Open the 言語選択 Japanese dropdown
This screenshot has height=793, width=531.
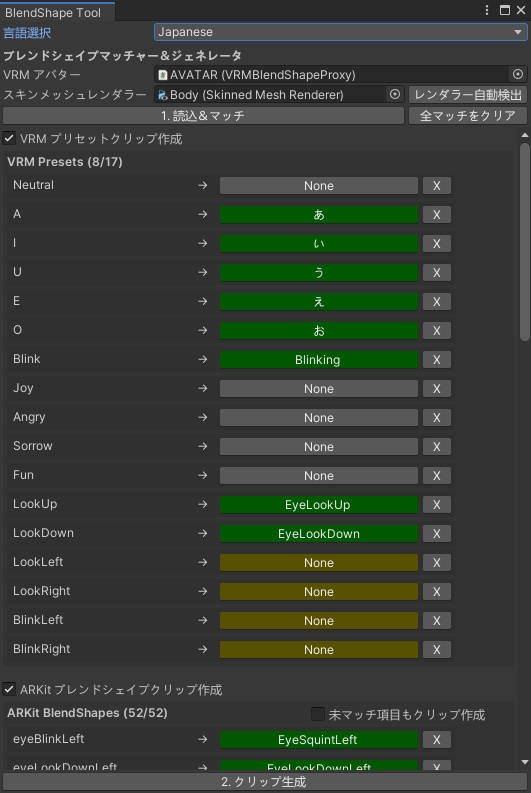[340, 32]
